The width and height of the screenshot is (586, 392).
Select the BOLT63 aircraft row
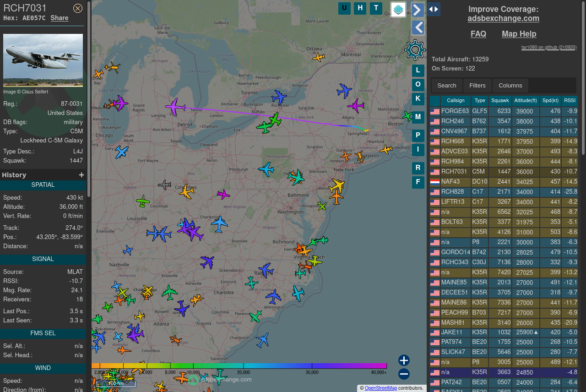click(504, 222)
